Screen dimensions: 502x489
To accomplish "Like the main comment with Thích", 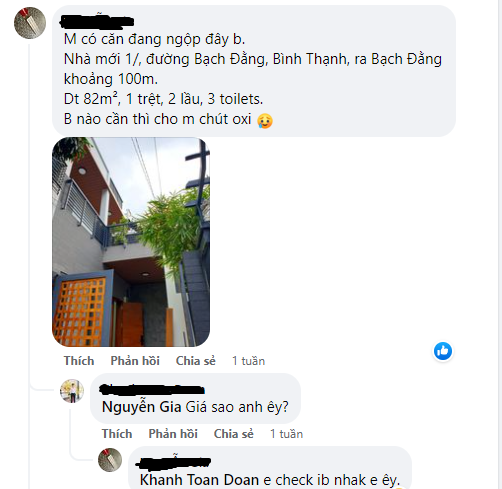I will click(x=79, y=361).
